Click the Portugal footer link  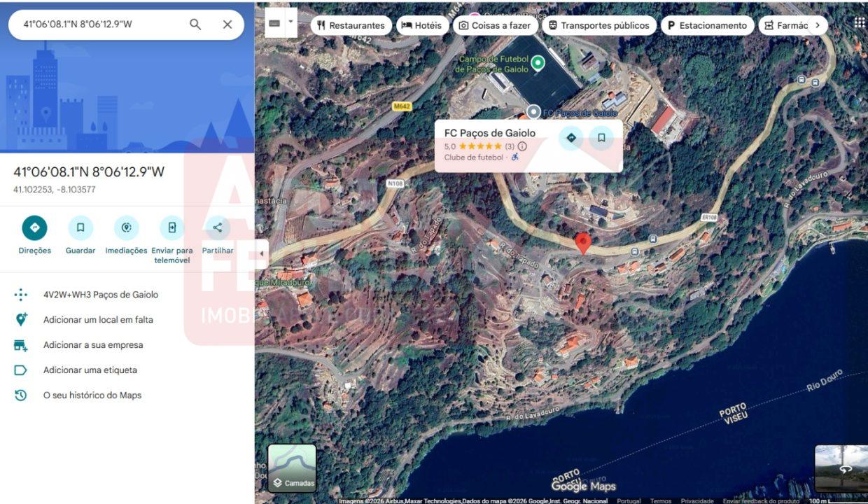[x=629, y=500]
